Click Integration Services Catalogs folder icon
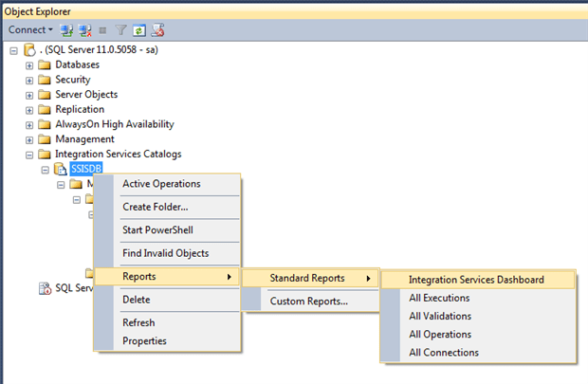The height and width of the screenshot is (384, 588). pos(45,155)
